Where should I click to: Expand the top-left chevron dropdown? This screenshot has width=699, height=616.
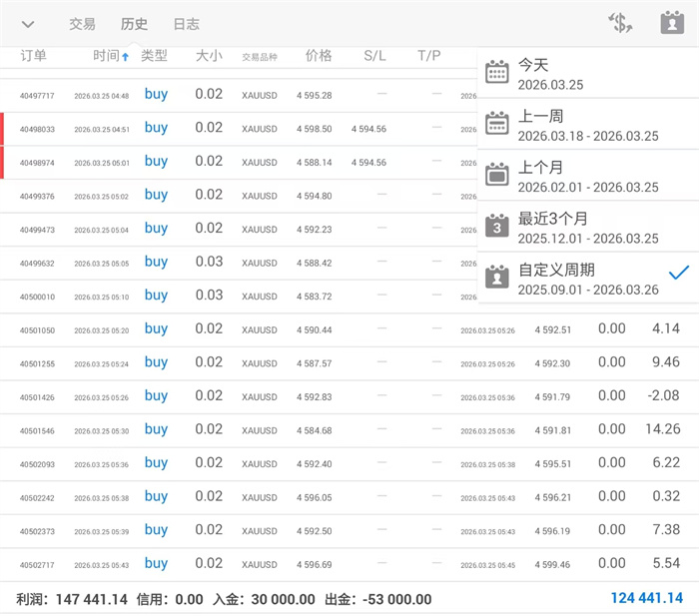coord(28,24)
